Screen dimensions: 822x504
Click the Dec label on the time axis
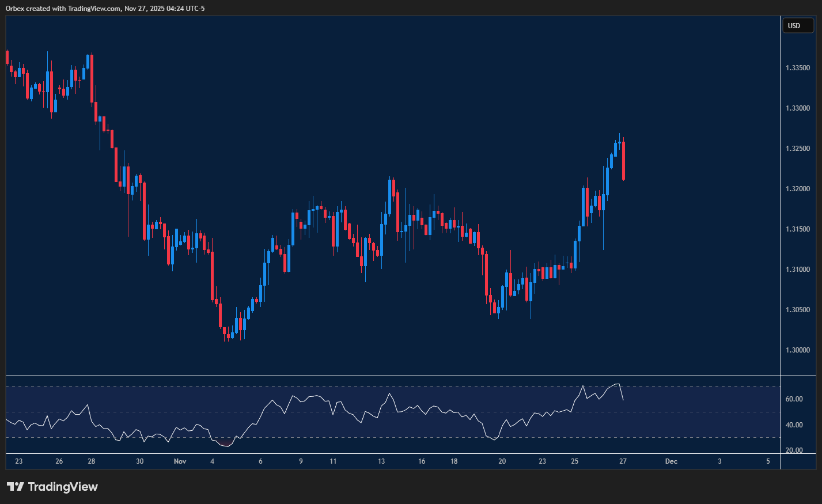tap(671, 461)
